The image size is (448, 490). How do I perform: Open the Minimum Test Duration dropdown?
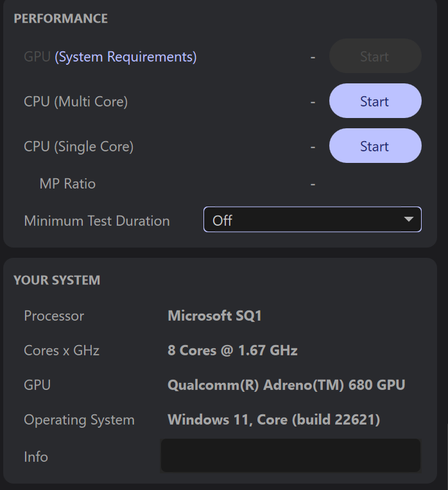[312, 221]
